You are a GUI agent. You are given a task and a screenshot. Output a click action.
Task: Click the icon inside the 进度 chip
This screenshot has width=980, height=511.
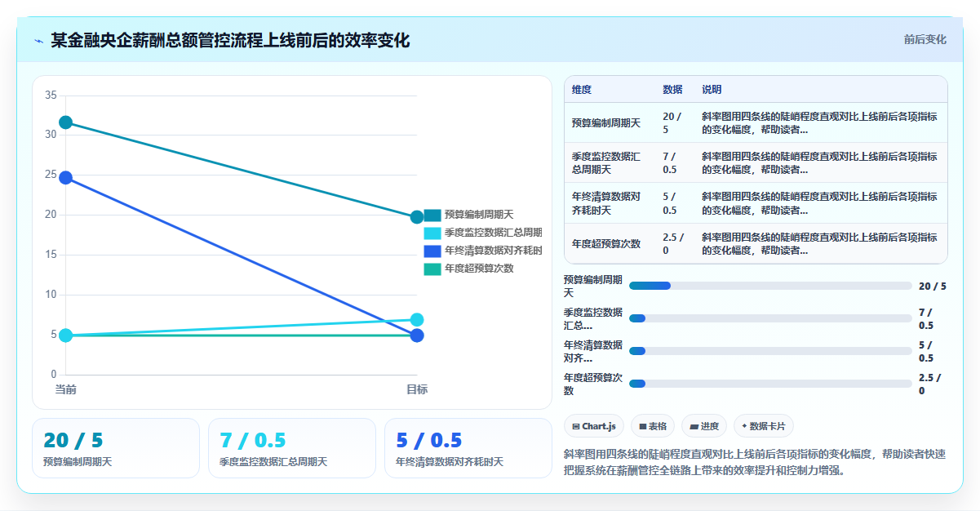pos(694,426)
